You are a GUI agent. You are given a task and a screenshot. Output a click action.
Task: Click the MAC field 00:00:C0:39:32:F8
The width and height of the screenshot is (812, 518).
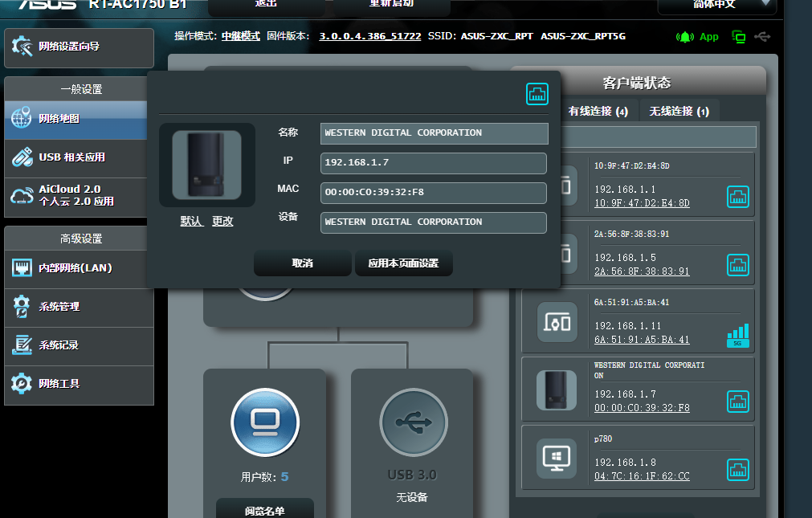[434, 193]
